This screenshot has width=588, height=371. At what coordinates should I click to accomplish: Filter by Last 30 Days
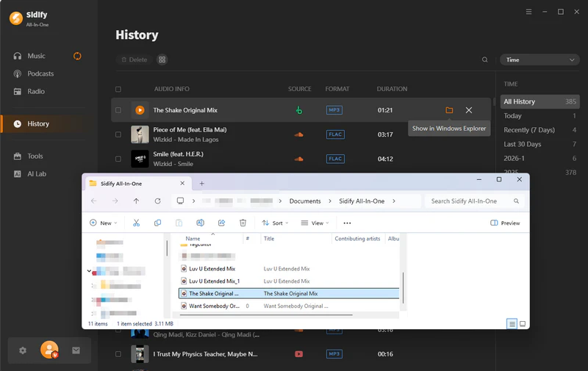click(522, 144)
